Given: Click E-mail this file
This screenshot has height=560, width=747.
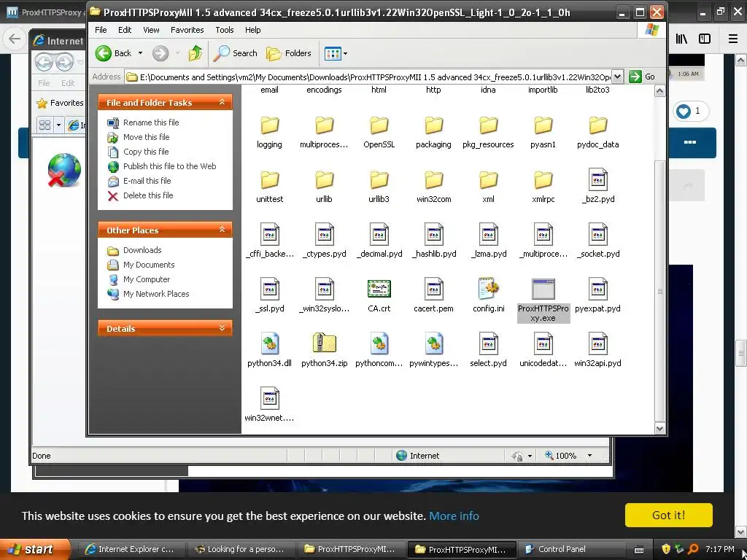Looking at the screenshot, I should (x=147, y=181).
